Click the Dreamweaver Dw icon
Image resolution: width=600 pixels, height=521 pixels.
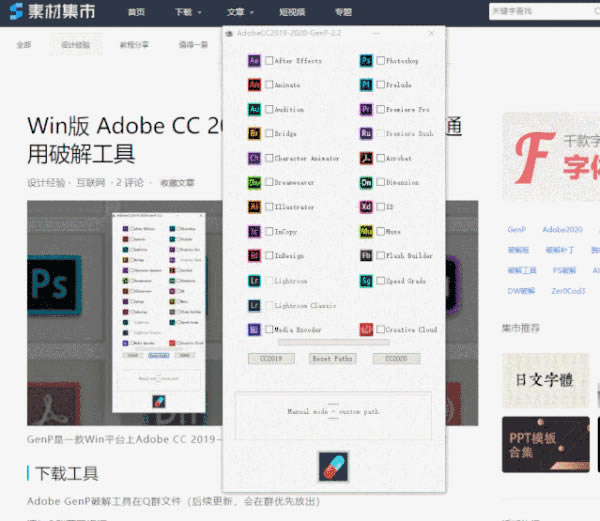pyautogui.click(x=254, y=182)
